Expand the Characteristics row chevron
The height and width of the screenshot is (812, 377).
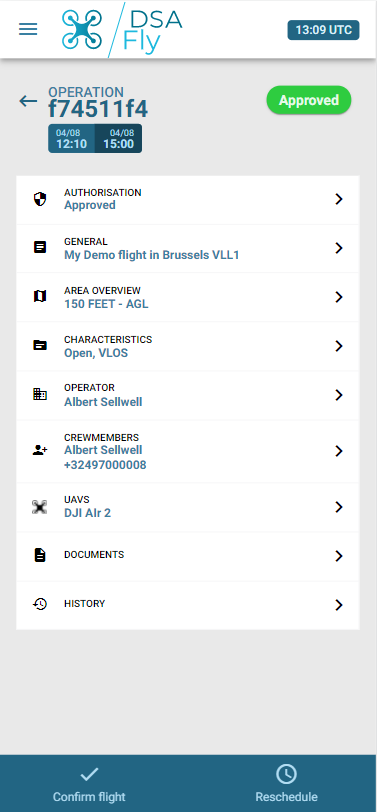(x=339, y=346)
